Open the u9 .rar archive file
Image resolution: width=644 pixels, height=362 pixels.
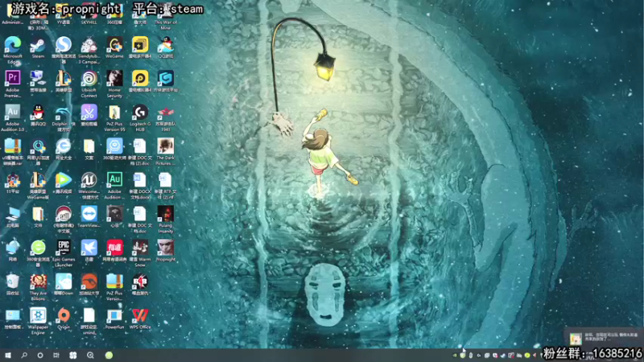click(13, 152)
